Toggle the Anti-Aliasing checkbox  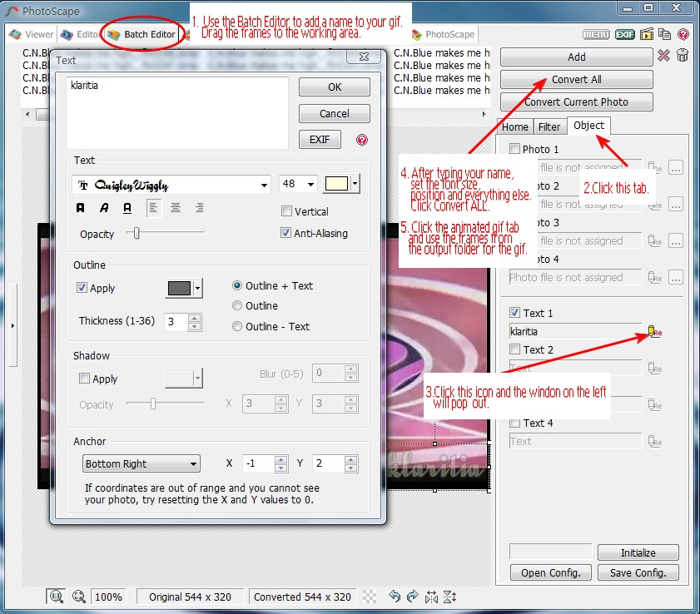[286, 233]
